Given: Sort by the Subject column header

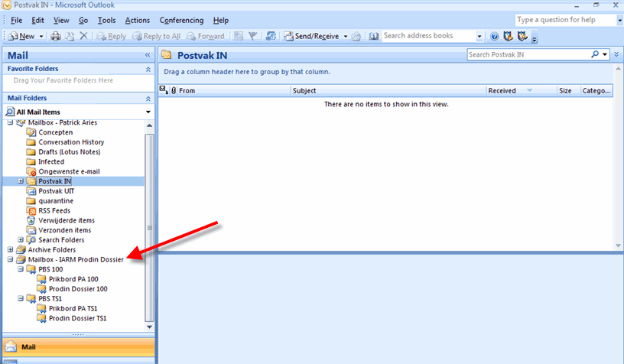Looking at the screenshot, I should pyautogui.click(x=388, y=91).
